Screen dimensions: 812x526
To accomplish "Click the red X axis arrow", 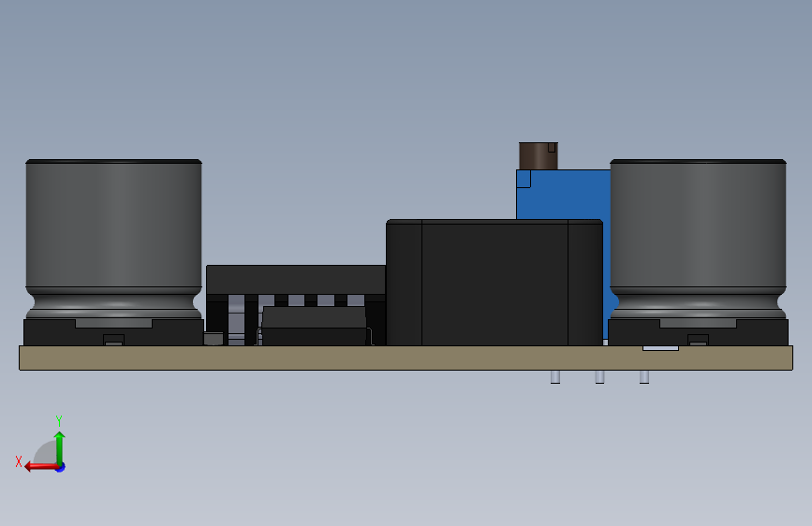I will pos(40,467).
